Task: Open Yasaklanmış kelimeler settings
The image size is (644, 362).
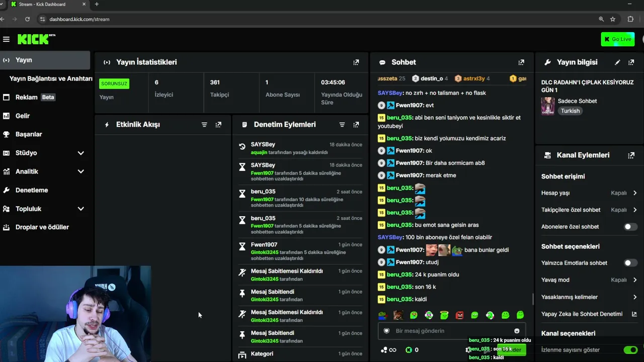Action: pos(589,297)
